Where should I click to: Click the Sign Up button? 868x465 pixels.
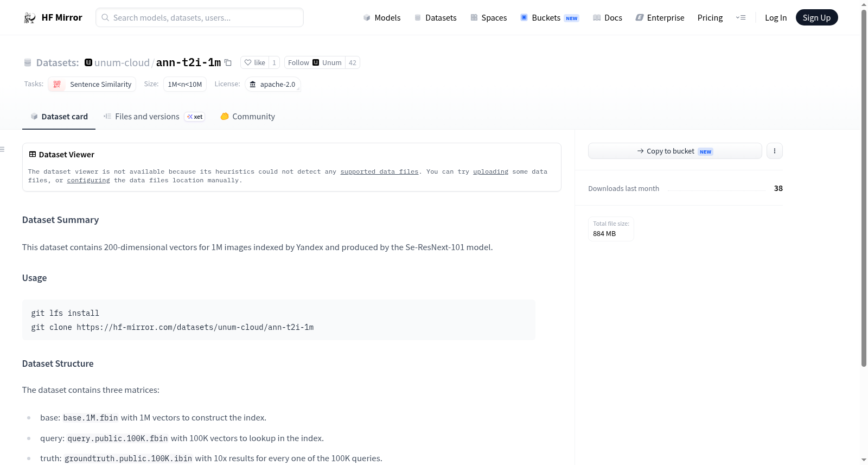816,18
